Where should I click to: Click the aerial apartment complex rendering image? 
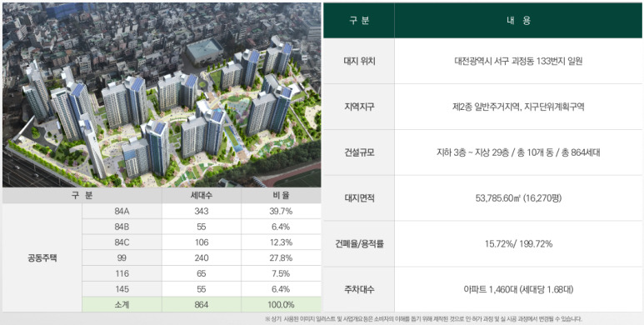(x=162, y=95)
